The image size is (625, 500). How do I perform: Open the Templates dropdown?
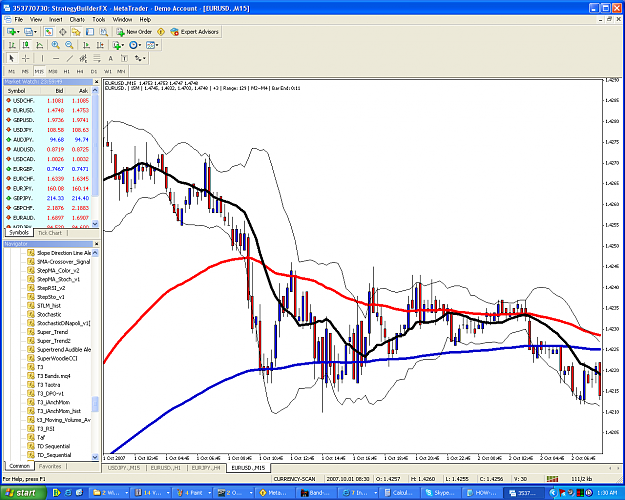pyautogui.click(x=152, y=45)
